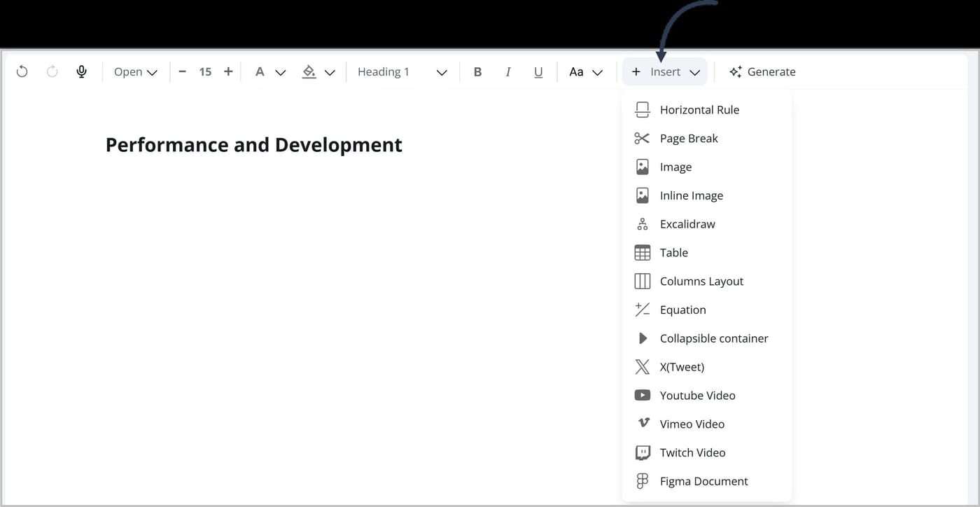Increase font size with plus button
This screenshot has height=507, width=980.
point(228,71)
